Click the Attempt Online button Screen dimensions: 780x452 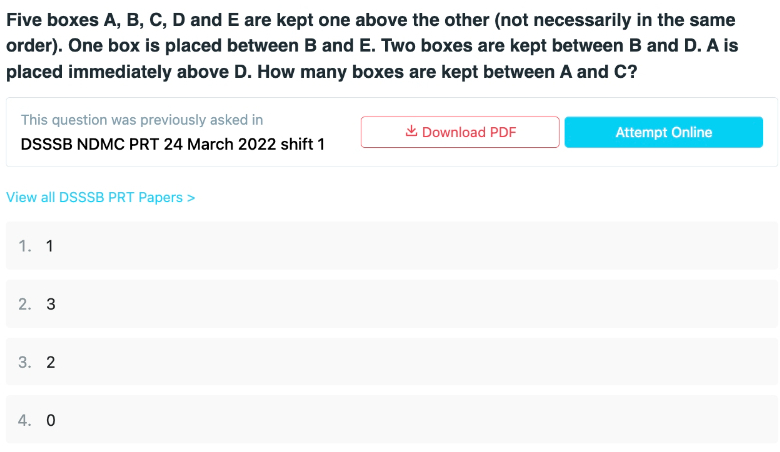point(664,132)
